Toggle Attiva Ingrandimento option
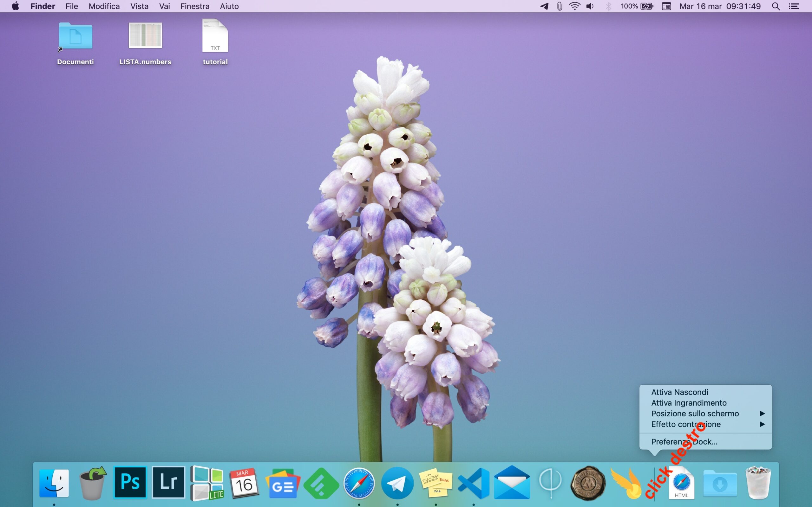 (689, 403)
